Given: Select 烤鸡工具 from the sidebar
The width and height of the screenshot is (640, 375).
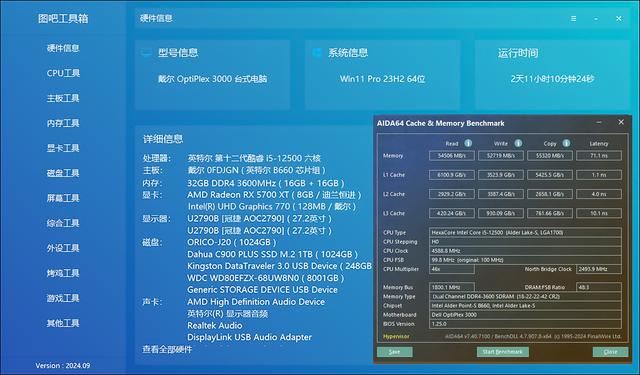Looking at the screenshot, I should [63, 273].
